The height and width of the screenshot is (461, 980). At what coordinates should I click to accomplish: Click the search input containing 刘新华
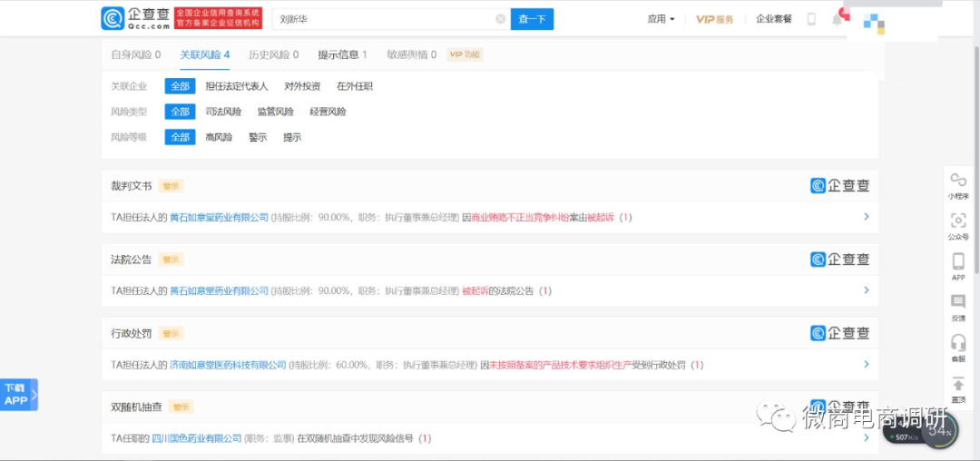click(381, 19)
